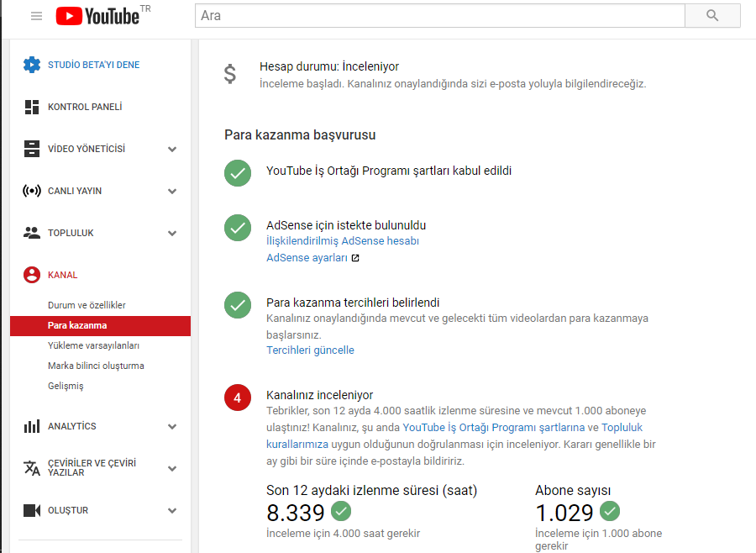Click the Oluştur camera icon
The image size is (756, 553).
point(32,510)
